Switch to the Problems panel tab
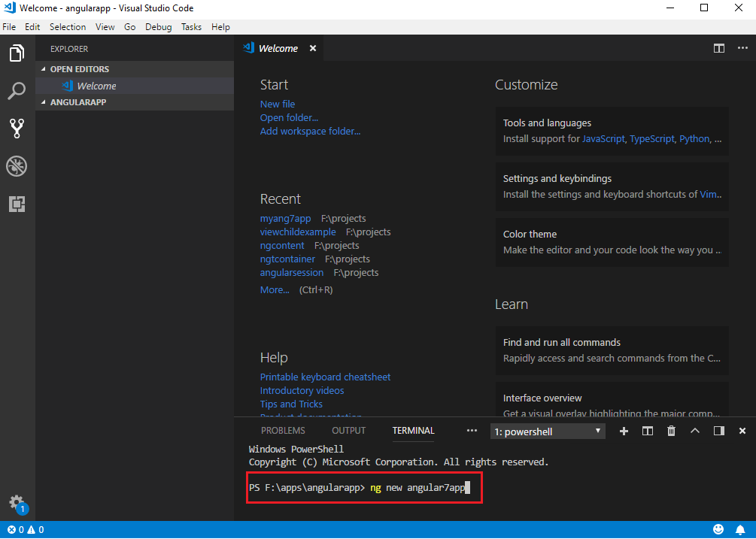 283,431
